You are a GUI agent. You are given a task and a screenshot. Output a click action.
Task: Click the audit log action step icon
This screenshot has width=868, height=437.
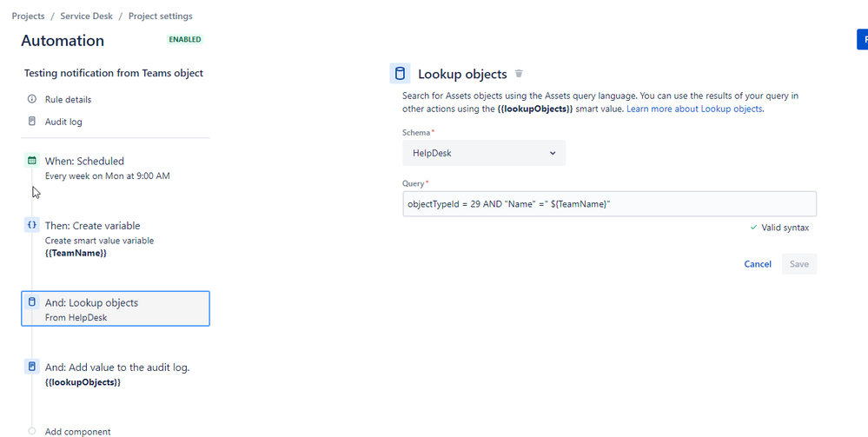click(x=32, y=366)
